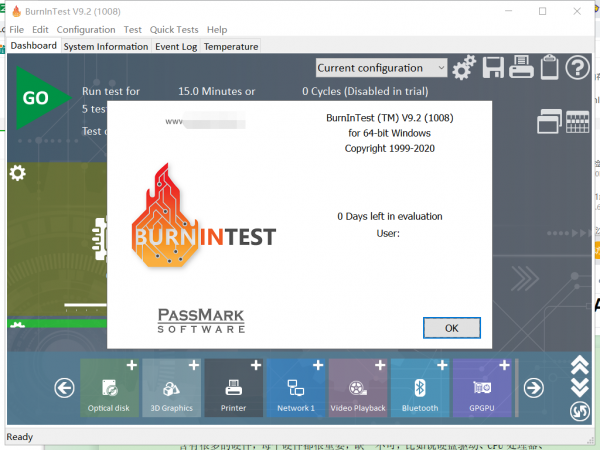Switch to the Temperature tab
Viewport: 600px width, 450px height.
coord(231,46)
